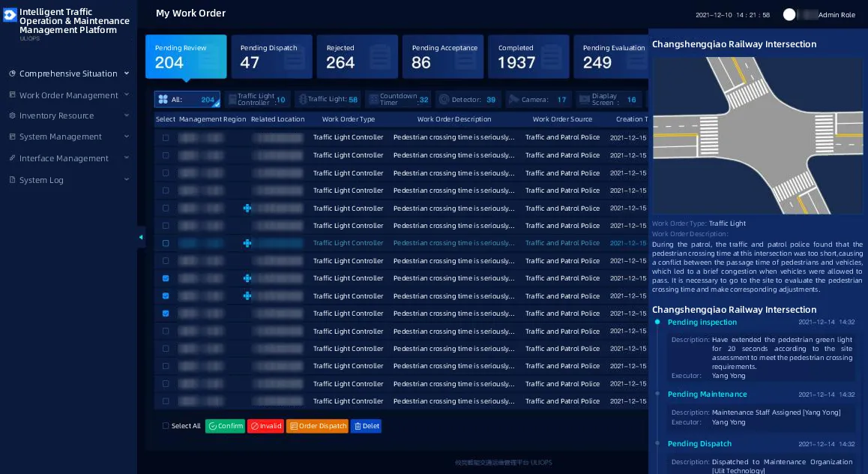Click the Pending Dispatch timeline heading

tap(699, 443)
